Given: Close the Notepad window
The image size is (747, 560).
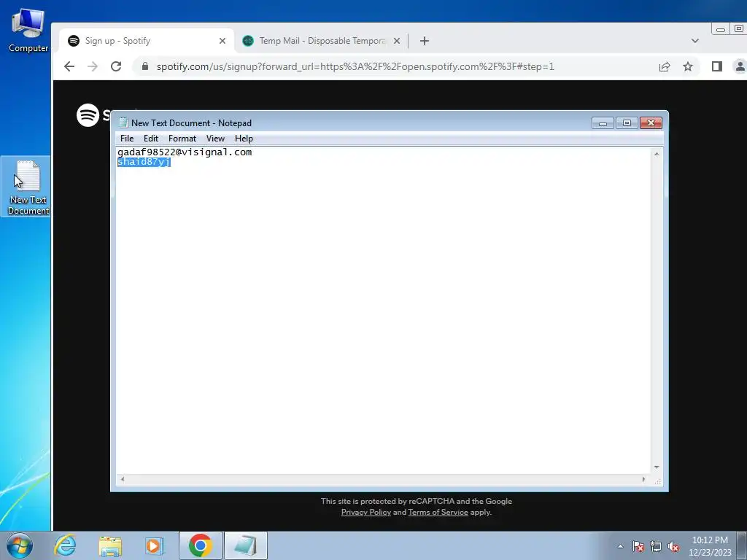Looking at the screenshot, I should click(651, 122).
